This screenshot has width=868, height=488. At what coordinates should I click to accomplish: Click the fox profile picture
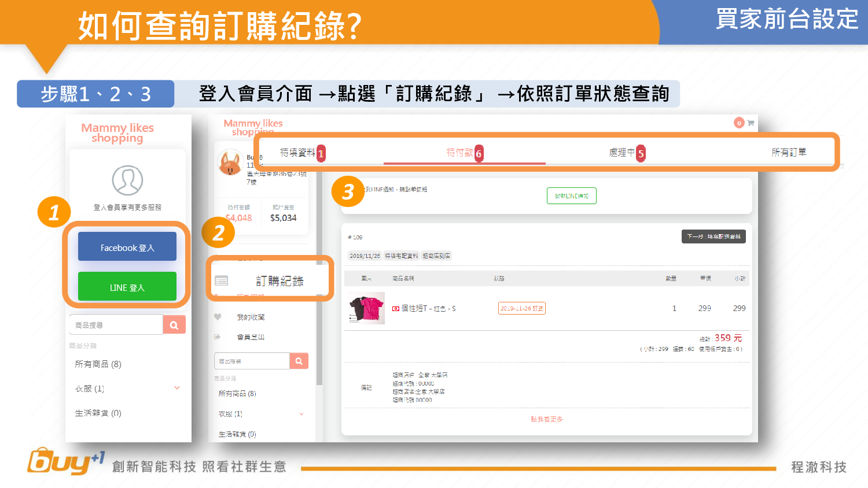pyautogui.click(x=230, y=162)
